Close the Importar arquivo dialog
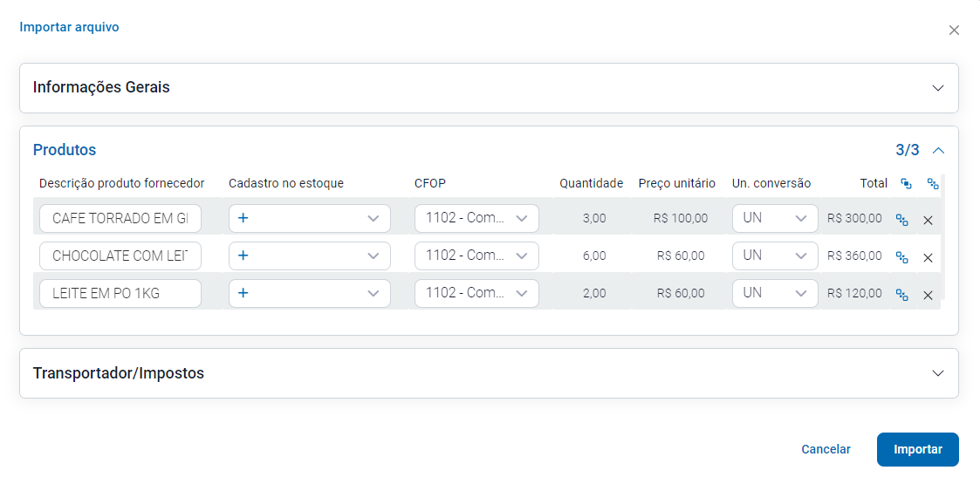Viewport: 980px width, 484px height. (x=954, y=31)
